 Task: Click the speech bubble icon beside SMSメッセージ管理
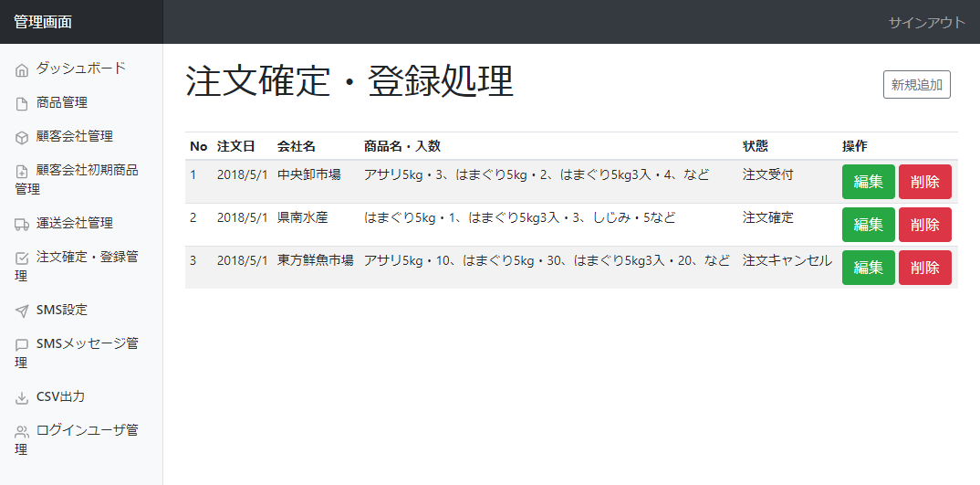pos(22,344)
